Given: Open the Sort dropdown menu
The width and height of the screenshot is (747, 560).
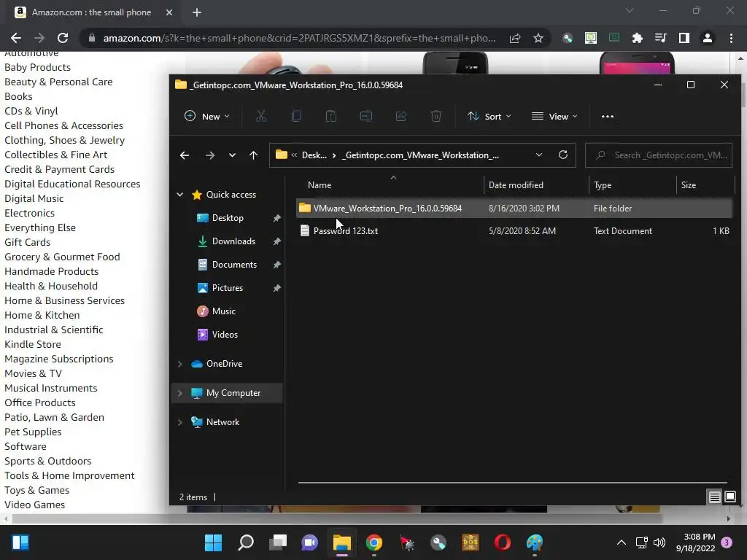Looking at the screenshot, I should tap(489, 116).
